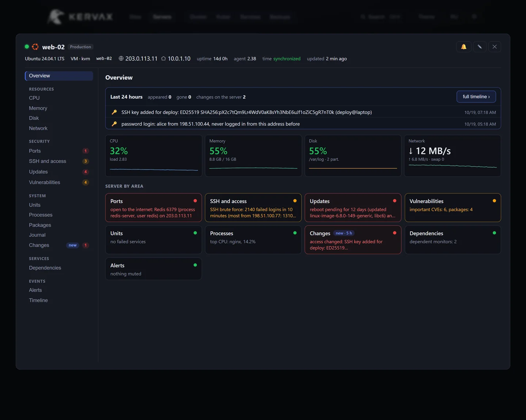This screenshot has width=526, height=420.
Task: Click the home icon beside 10.0.1.10
Action: point(164,58)
